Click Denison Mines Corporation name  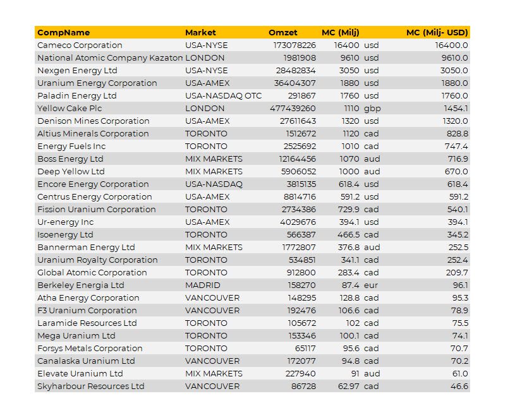coord(94,121)
